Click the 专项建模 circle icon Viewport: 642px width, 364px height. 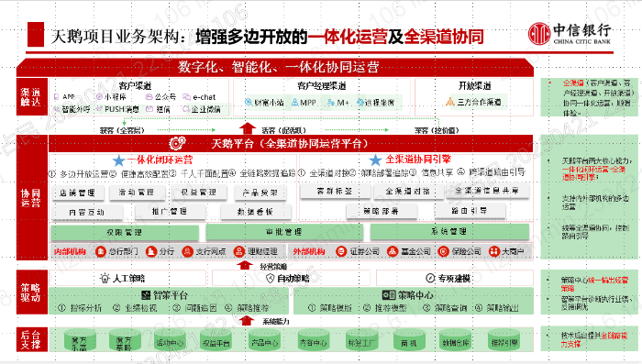(430, 279)
